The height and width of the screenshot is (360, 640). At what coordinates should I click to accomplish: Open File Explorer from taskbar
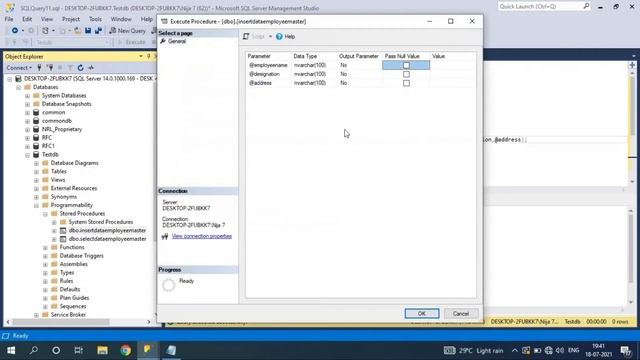(x=102, y=350)
